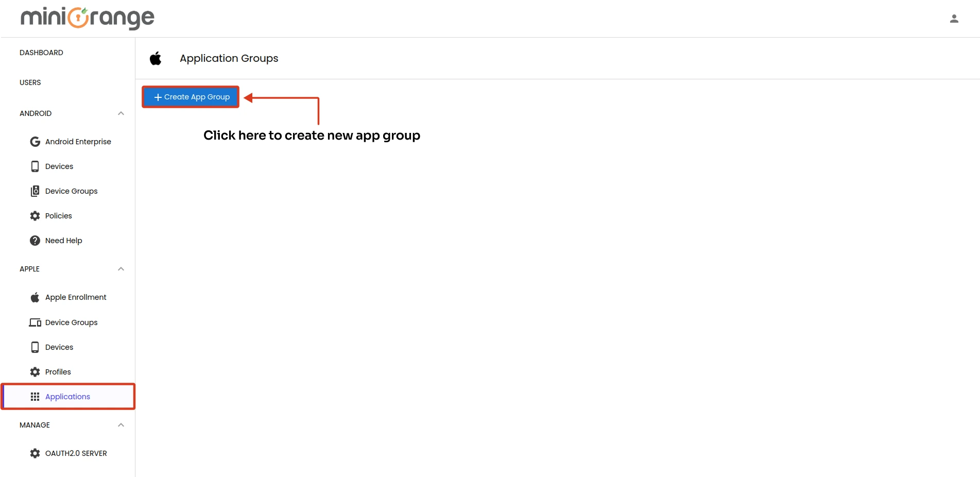Click the Apple logo beside Application Groups heading
Image resolution: width=980 pixels, height=477 pixels.
point(156,58)
